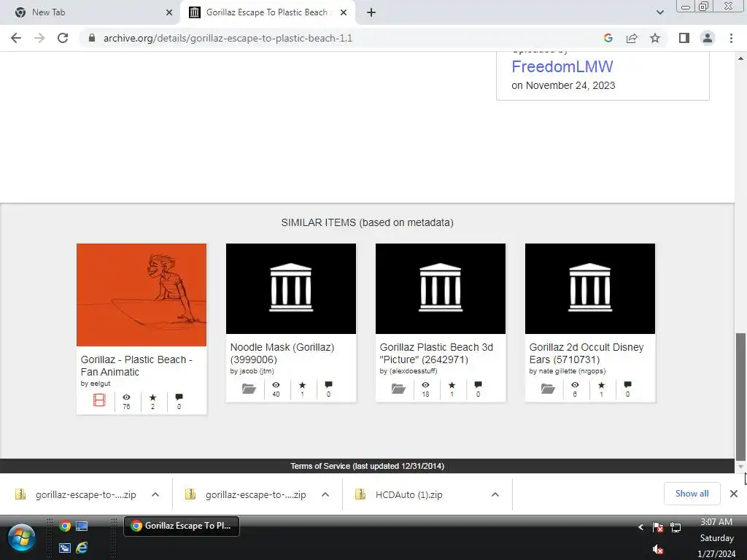
Task: Click the archive.org address bar URL
Action: (x=228, y=38)
